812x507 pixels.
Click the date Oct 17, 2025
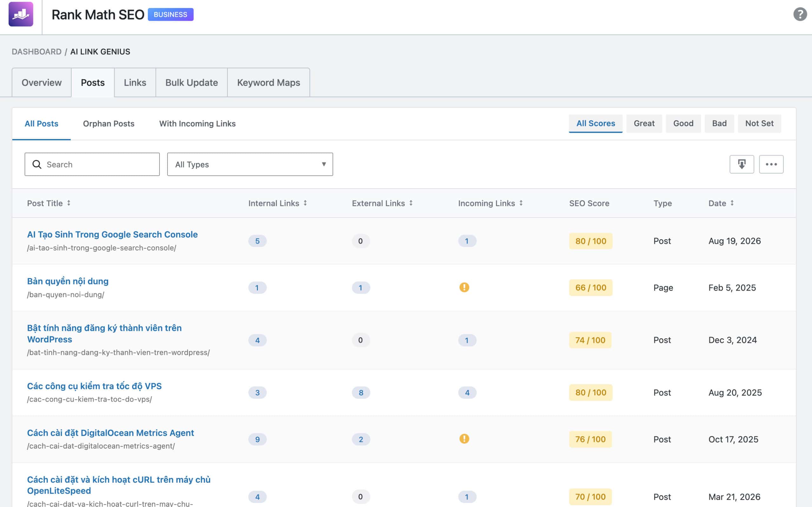tap(733, 439)
